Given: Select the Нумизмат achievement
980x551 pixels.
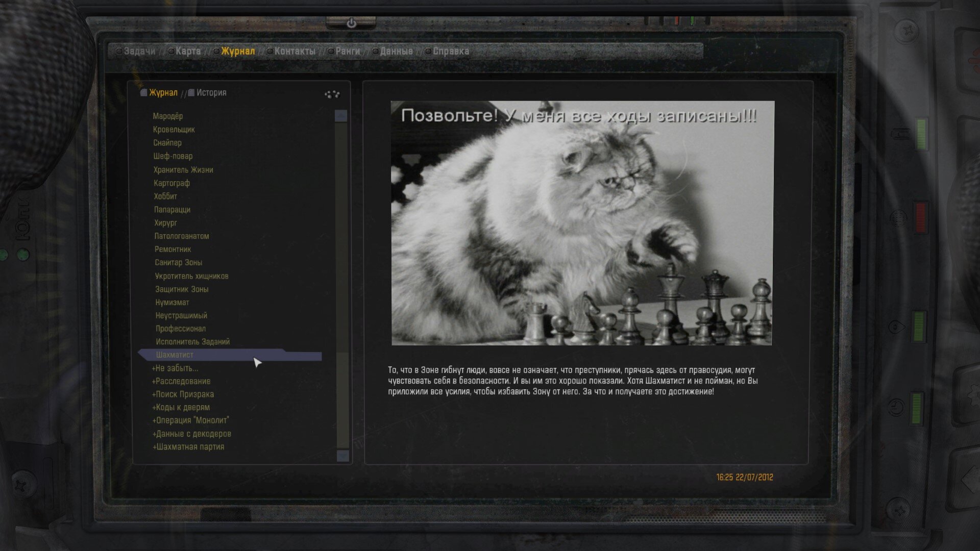Looking at the screenshot, I should [x=172, y=303].
